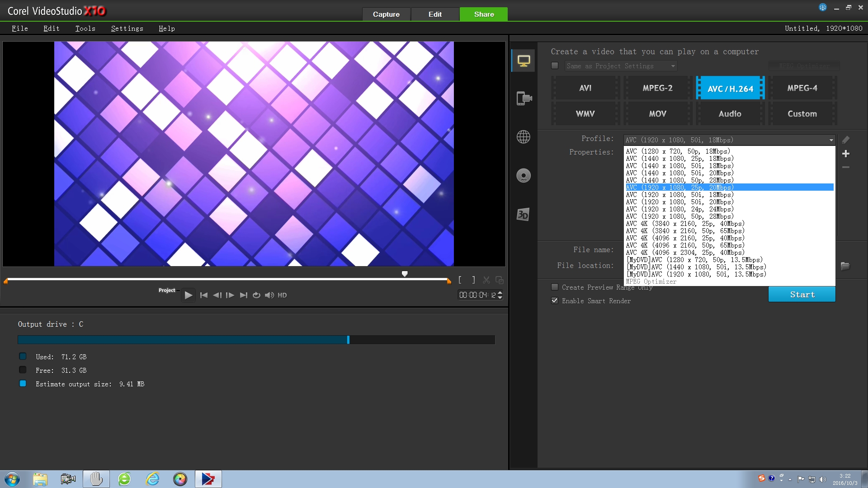Switch to the Edit workspace tab
Screen dimensions: 868x488
[435, 14]
